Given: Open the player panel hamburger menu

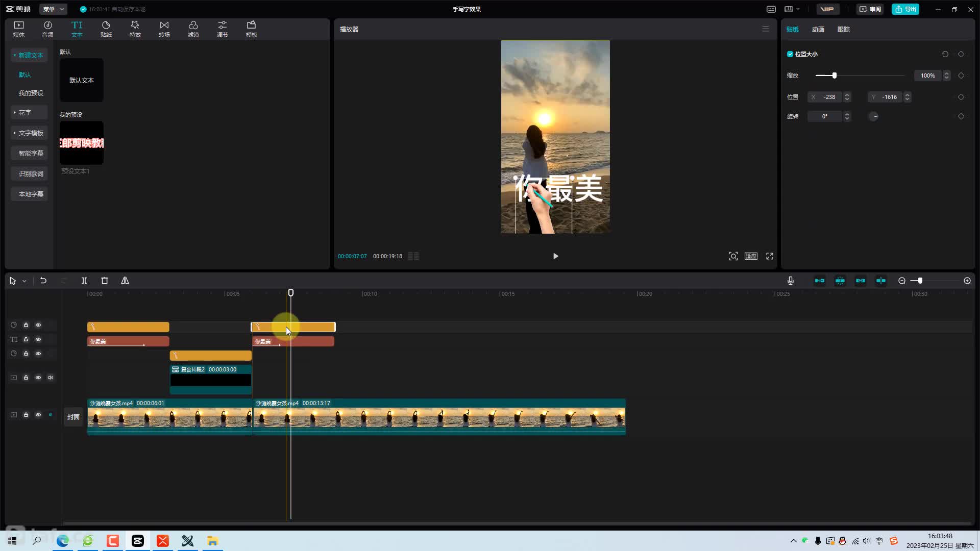Looking at the screenshot, I should coord(766,29).
